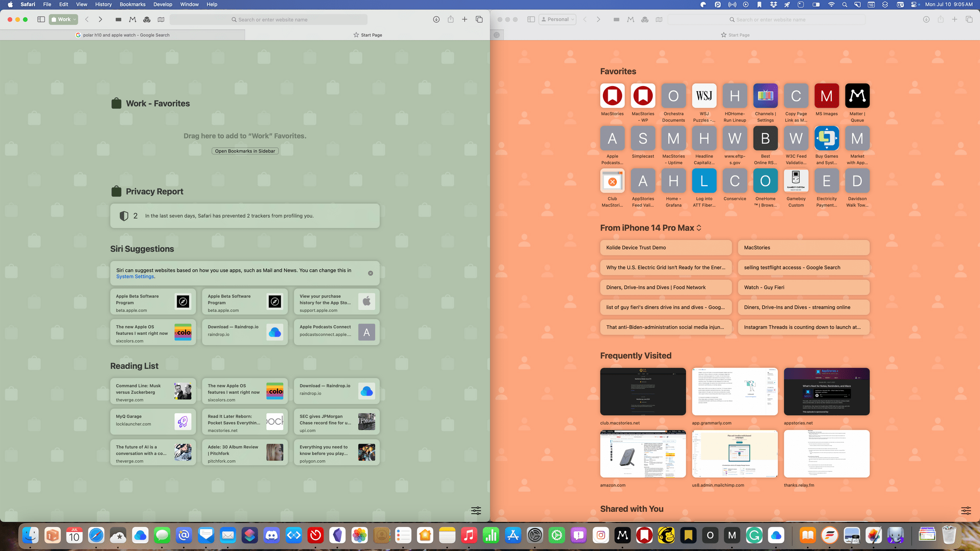
Task: Open the Wi-Fi menu bar icon
Action: (831, 4)
